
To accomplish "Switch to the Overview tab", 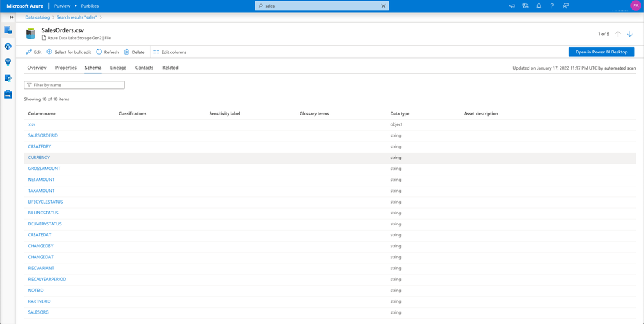I will pyautogui.click(x=37, y=68).
